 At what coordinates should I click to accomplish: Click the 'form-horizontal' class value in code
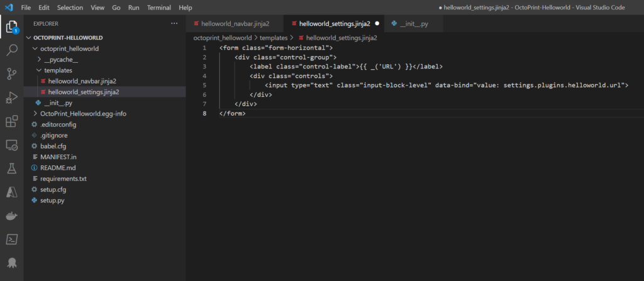point(297,48)
